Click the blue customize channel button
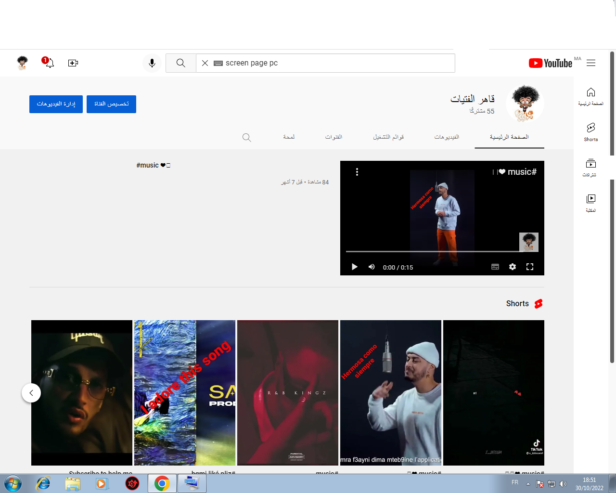The image size is (616, 493). tap(111, 104)
